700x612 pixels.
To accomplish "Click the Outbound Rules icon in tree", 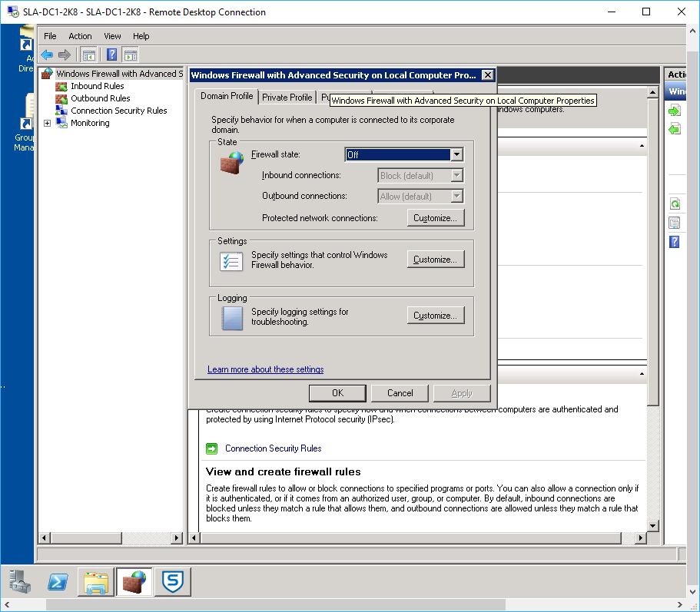I will coord(61,98).
